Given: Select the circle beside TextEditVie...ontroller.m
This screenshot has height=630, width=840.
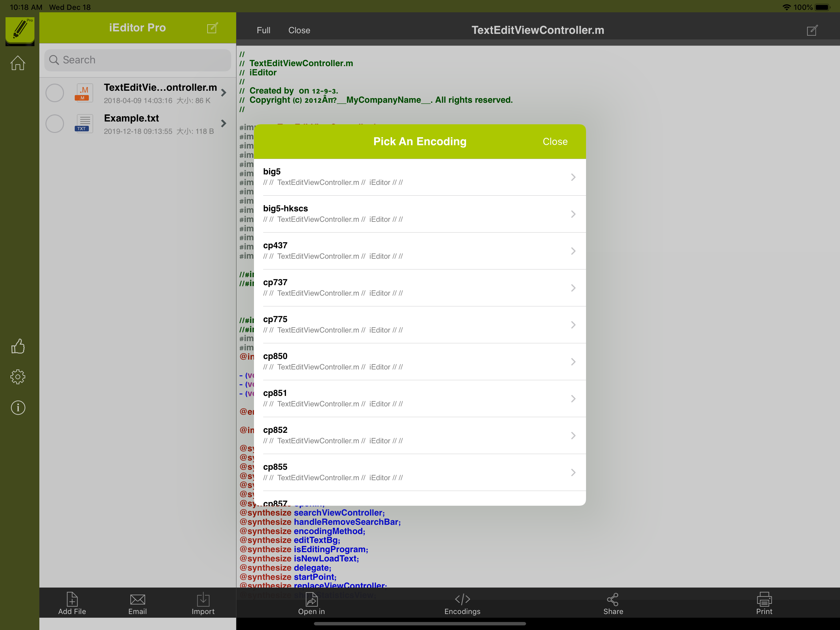Looking at the screenshot, I should tap(55, 93).
